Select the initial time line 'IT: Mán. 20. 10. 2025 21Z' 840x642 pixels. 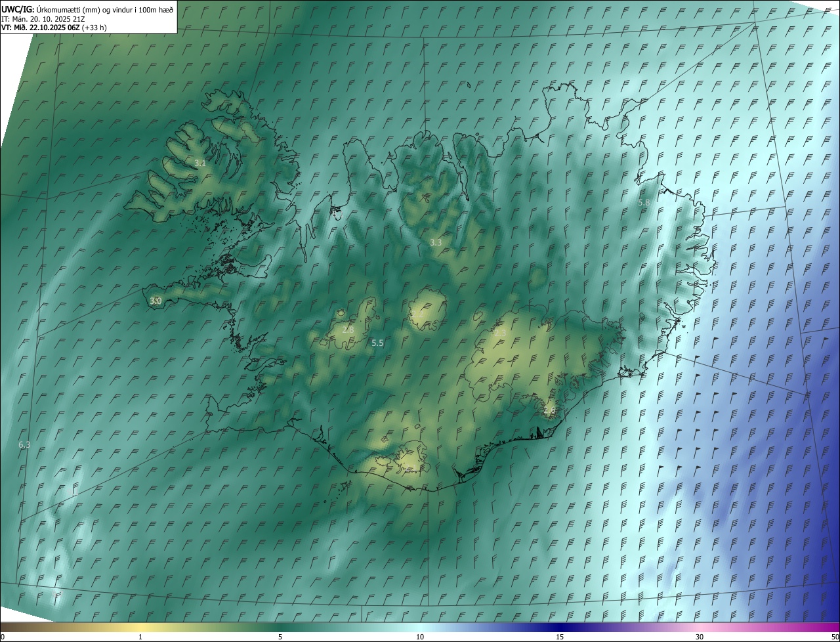42,19
